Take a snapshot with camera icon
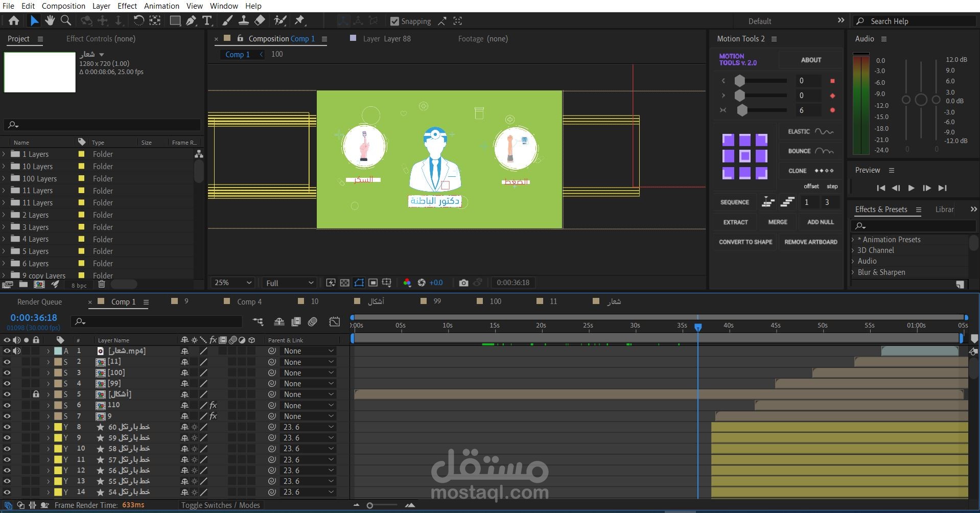The height and width of the screenshot is (513, 980). click(463, 283)
